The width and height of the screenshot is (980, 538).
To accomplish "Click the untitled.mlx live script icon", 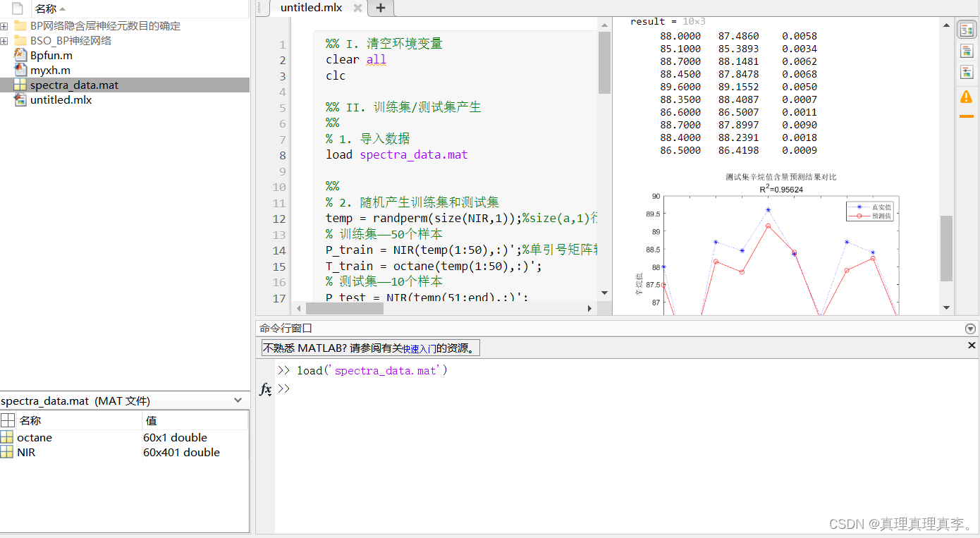I will 20,99.
